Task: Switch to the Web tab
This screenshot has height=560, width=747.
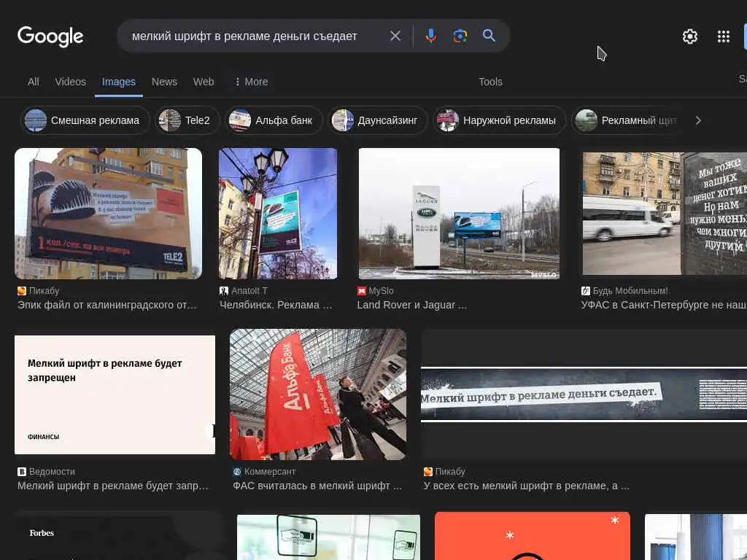Action: pyautogui.click(x=204, y=82)
